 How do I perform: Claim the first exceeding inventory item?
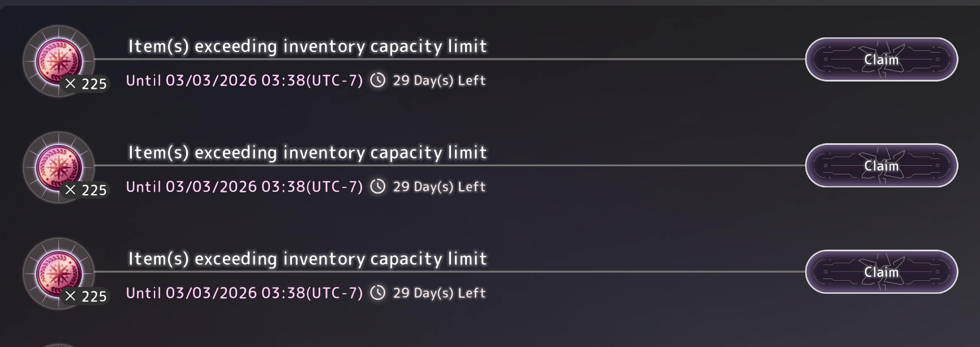[x=881, y=59]
